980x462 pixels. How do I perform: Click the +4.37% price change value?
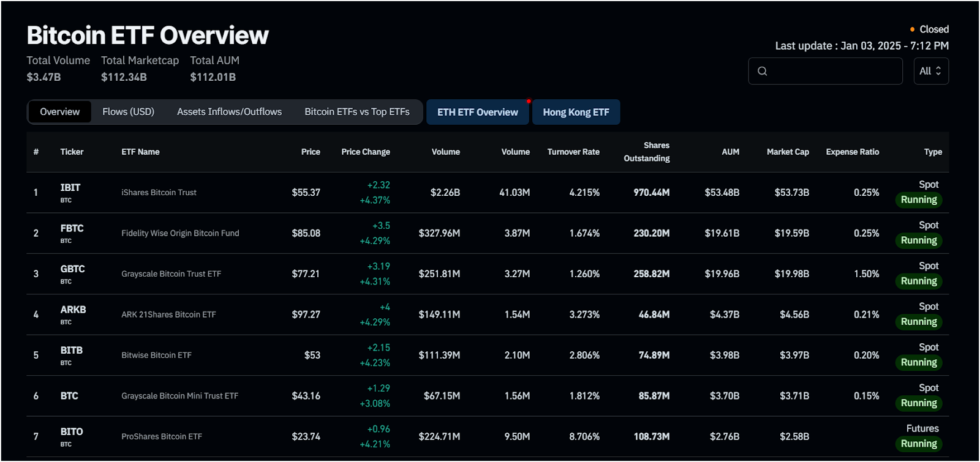[375, 200]
